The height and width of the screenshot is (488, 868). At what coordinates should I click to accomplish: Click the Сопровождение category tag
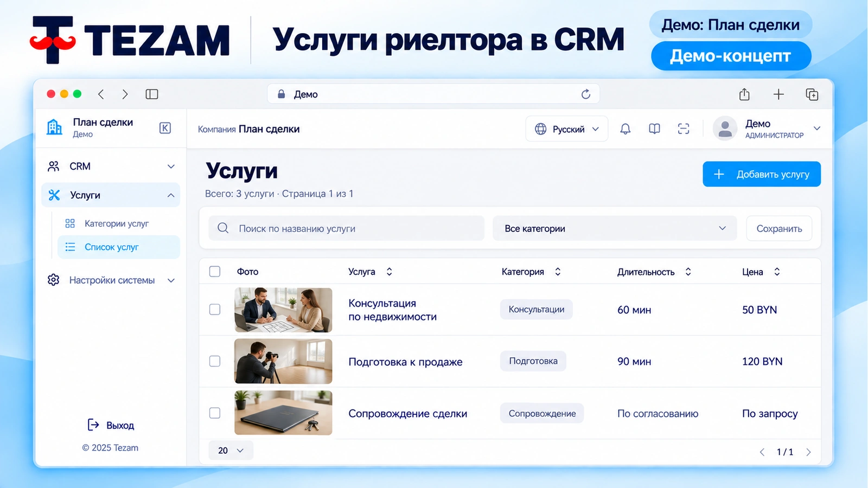542,413
